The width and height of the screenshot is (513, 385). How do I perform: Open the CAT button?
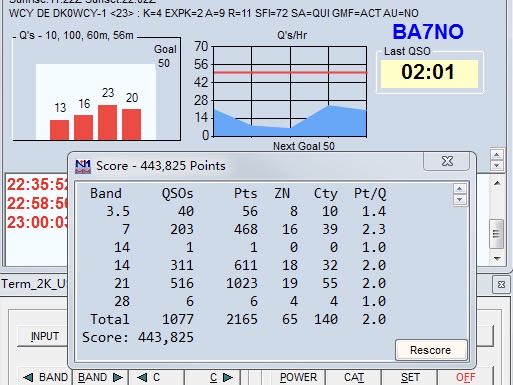coord(354,377)
